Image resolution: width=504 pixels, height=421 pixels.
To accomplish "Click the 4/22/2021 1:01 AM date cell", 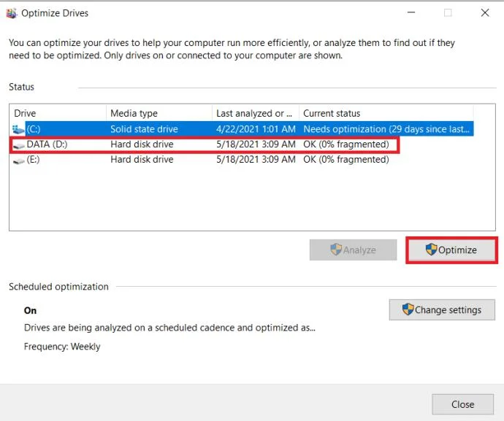I will (256, 129).
